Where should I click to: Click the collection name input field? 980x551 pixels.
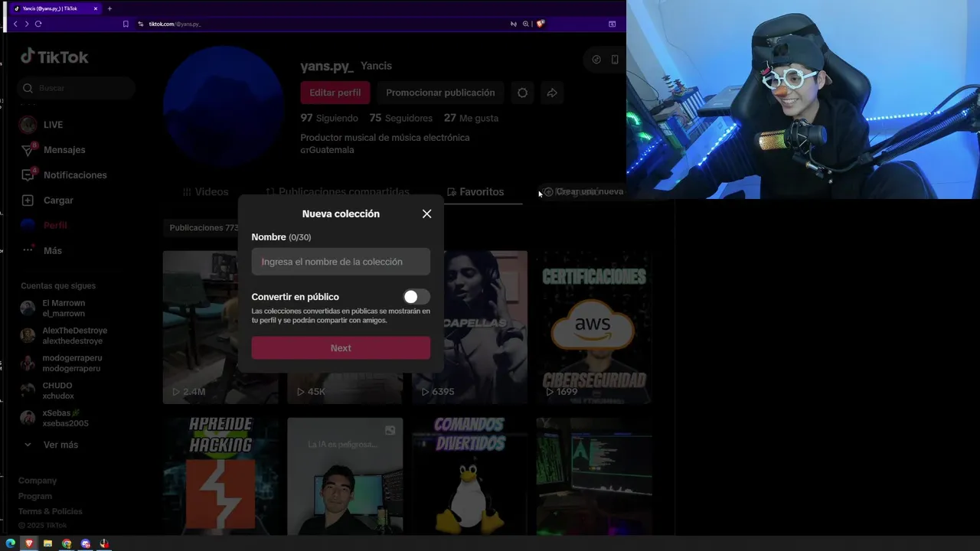(341, 262)
